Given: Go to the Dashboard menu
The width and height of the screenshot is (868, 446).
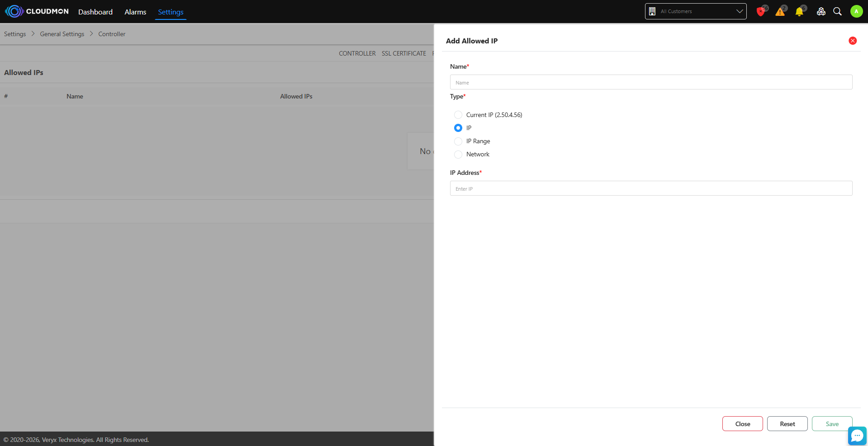Looking at the screenshot, I should (x=95, y=12).
